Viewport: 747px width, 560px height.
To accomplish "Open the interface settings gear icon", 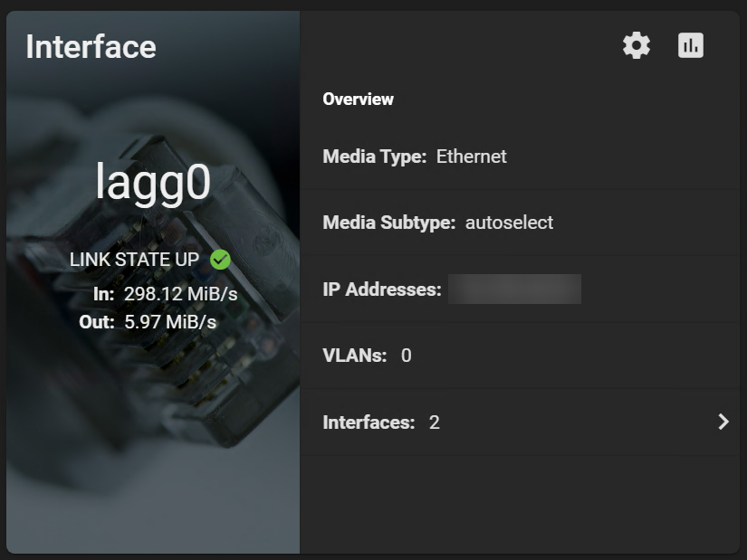I will (637, 46).
